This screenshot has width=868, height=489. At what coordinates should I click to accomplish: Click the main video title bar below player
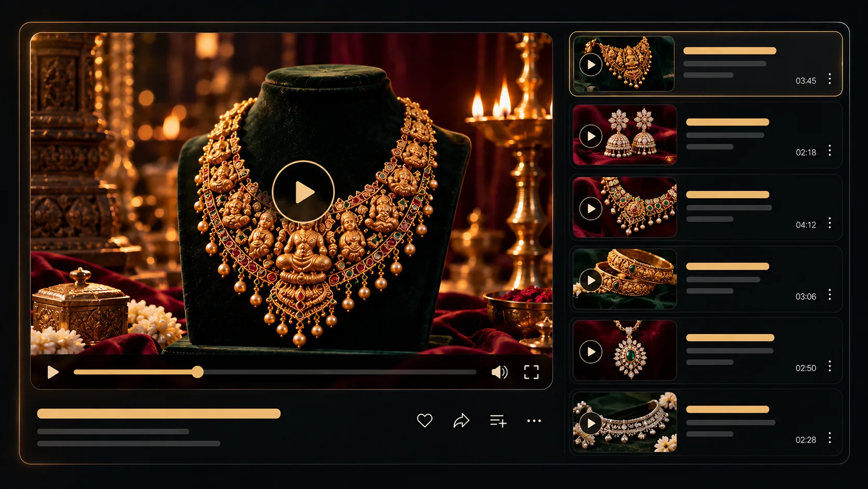point(159,414)
